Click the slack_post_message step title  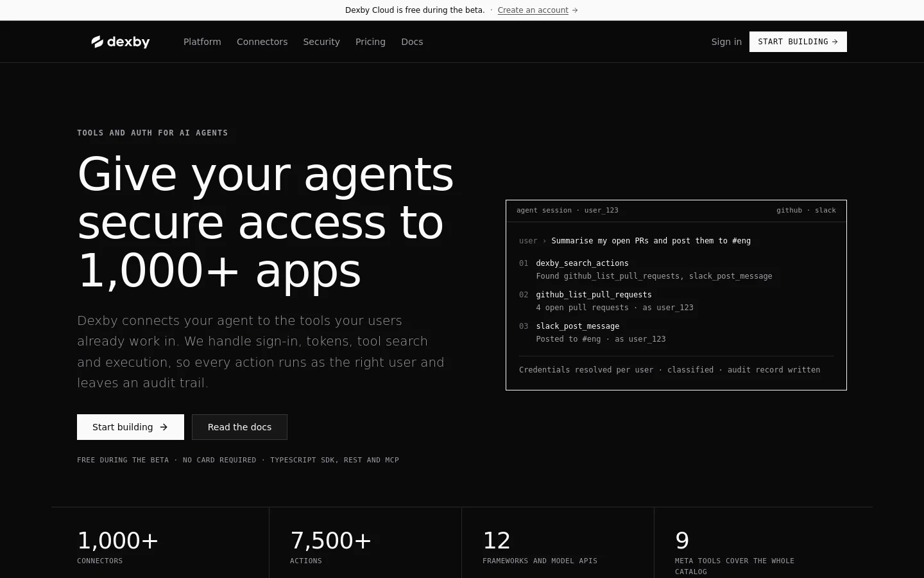(577, 326)
